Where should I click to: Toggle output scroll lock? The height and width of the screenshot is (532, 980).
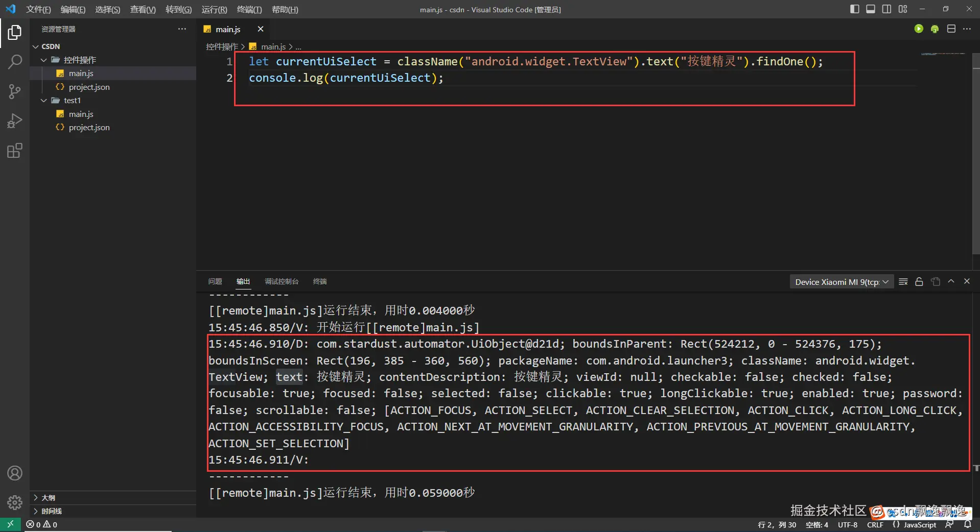919,282
